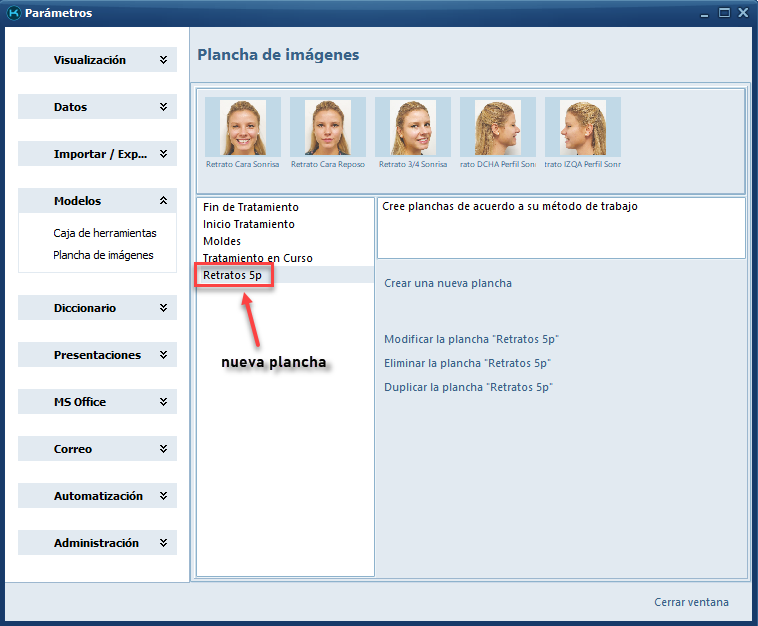
Task: Click Eliminar la plancha "Retratos 5p"
Action: (467, 364)
